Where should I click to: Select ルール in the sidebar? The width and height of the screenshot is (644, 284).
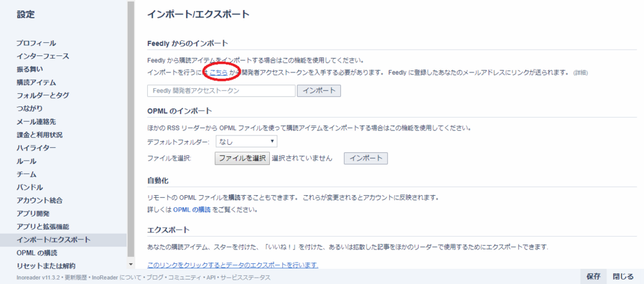26,161
